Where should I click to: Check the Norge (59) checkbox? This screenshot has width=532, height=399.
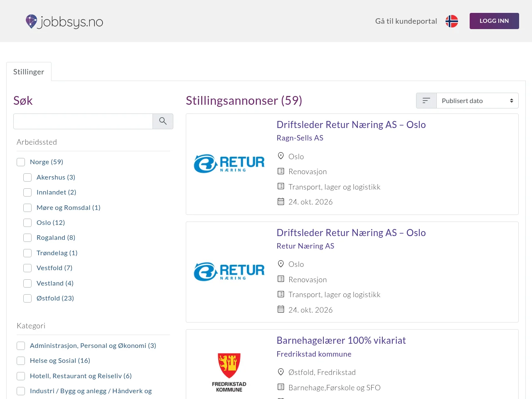(x=21, y=162)
